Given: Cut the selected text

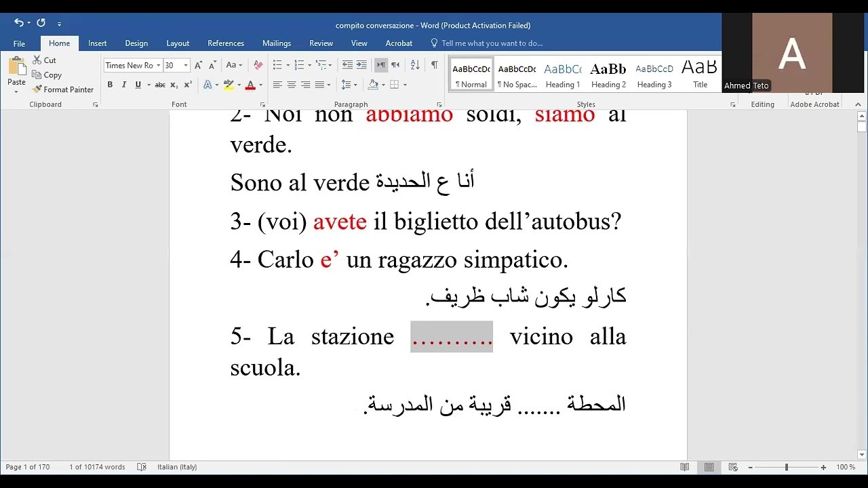Looking at the screenshot, I should coord(44,60).
